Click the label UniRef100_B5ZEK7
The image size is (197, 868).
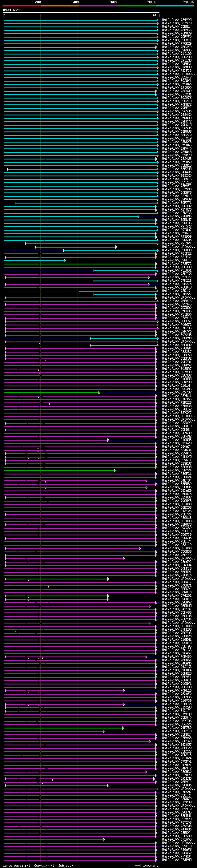click(x=177, y=277)
